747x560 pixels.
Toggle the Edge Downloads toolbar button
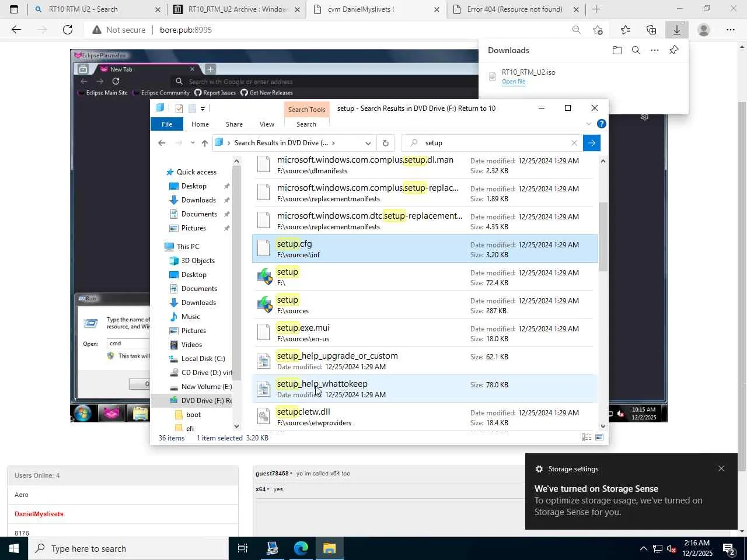point(677,30)
